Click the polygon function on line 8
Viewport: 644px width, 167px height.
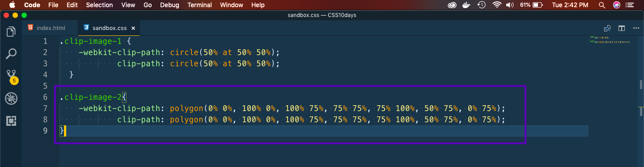click(187, 120)
